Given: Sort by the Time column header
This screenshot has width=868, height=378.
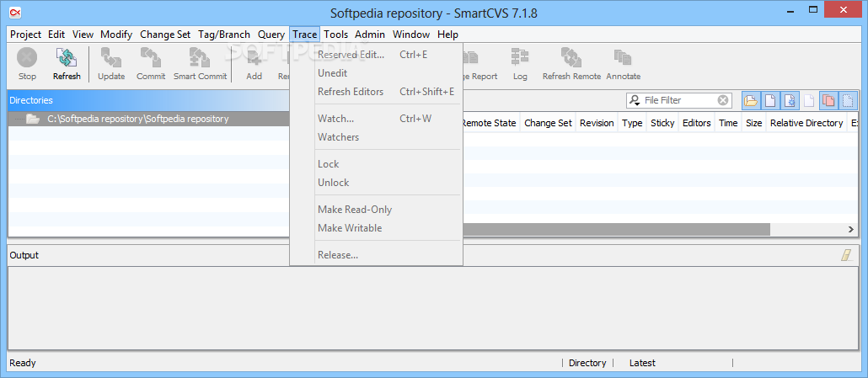Looking at the screenshot, I should [x=728, y=123].
